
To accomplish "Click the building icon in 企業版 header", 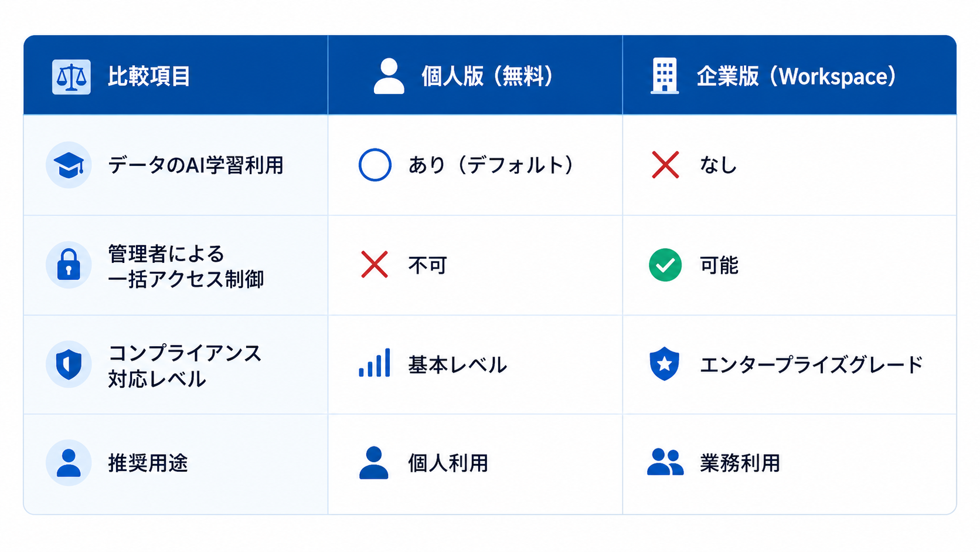I will coord(665,76).
